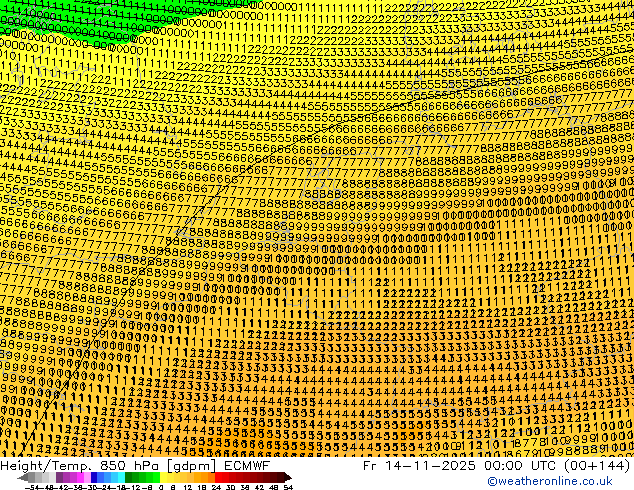Image resolution: width=634 pixels, height=490 pixels.
Task: Click the legend value 54
Action: 288,487
